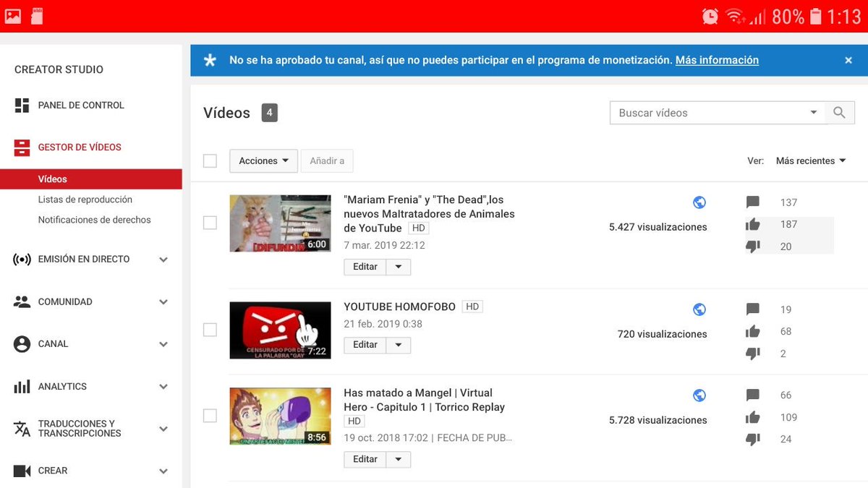The image size is (868, 488).
Task: Click the search magnifier button
Action: tap(840, 113)
